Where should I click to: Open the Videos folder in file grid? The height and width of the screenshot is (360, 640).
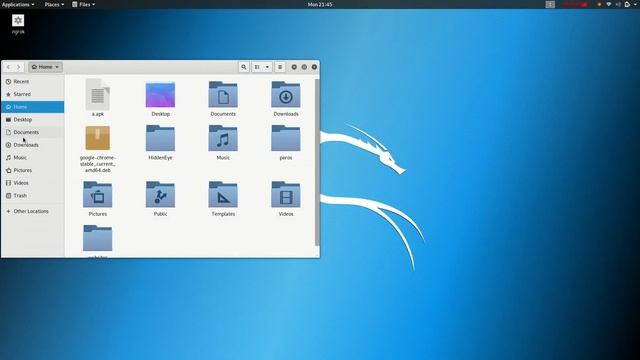point(286,195)
